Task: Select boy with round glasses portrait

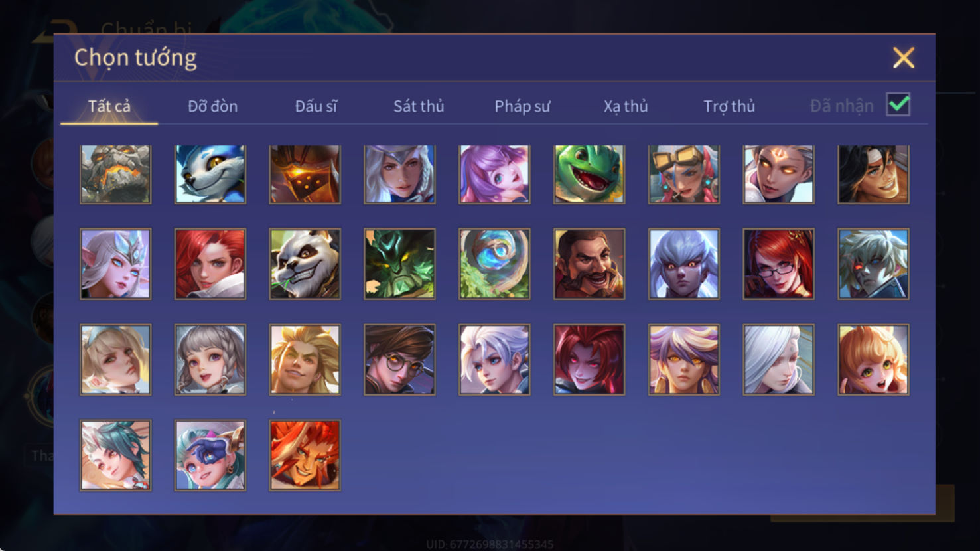Action: coord(399,360)
